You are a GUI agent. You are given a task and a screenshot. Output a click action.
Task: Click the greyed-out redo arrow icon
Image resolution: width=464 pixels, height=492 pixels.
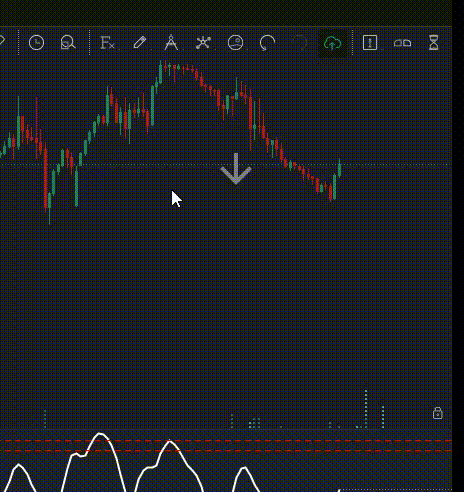299,43
